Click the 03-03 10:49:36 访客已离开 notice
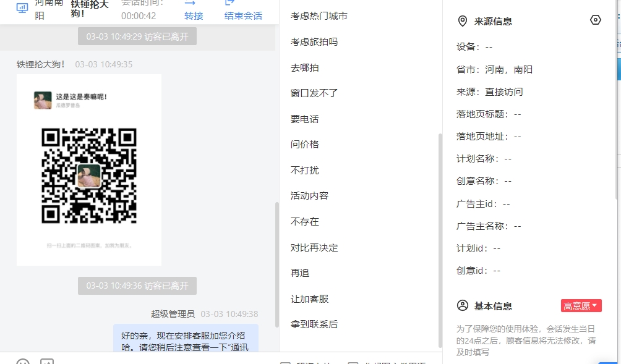The width and height of the screenshot is (621, 364). (137, 286)
